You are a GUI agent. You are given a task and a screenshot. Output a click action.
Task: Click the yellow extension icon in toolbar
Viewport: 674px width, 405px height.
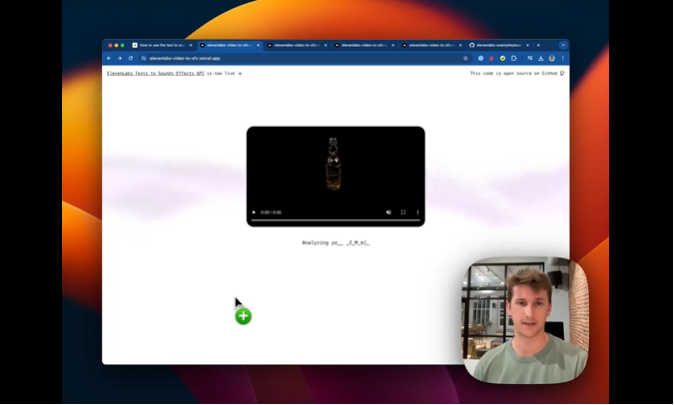click(x=502, y=58)
